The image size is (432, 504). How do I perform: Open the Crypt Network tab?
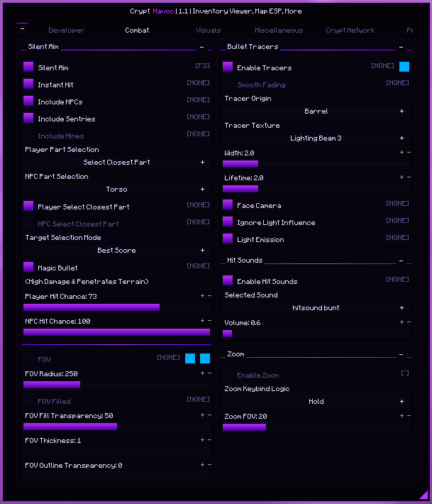click(x=350, y=31)
